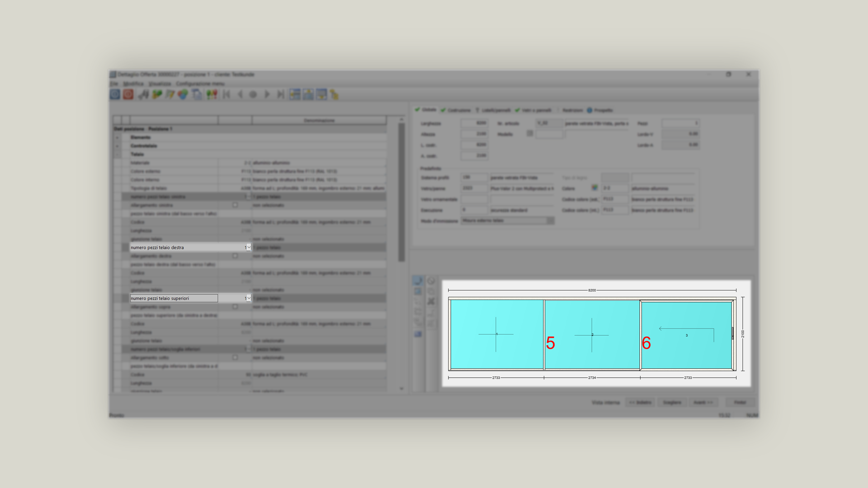The width and height of the screenshot is (868, 488).
Task: Click the 'Scegliere' button
Action: 672,402
